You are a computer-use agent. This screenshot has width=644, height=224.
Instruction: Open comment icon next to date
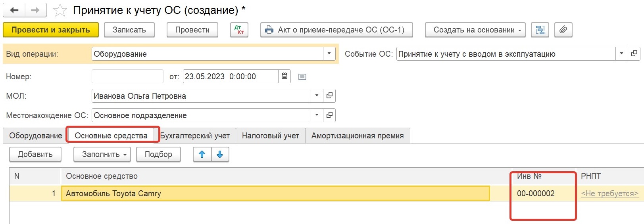(302, 77)
